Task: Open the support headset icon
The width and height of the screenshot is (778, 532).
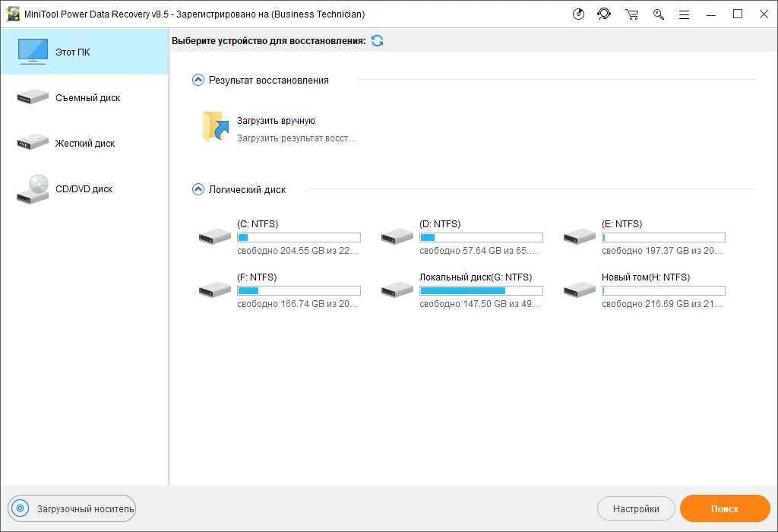Action: tap(604, 14)
